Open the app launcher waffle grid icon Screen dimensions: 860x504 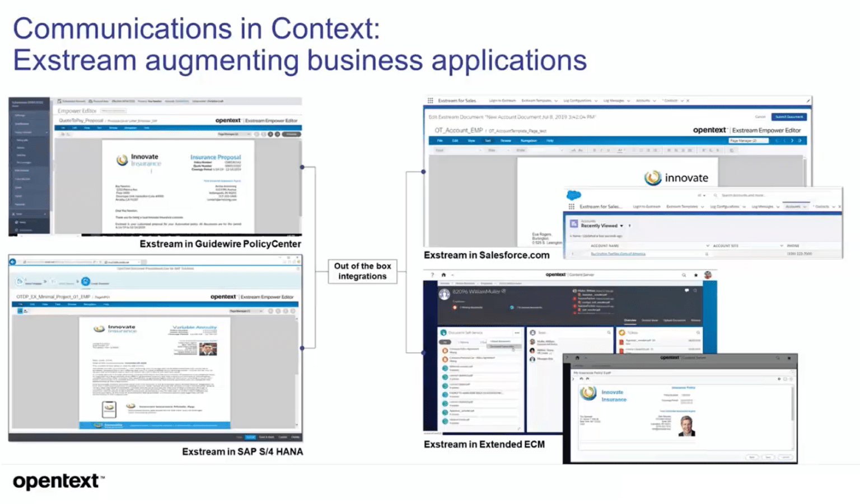(571, 206)
